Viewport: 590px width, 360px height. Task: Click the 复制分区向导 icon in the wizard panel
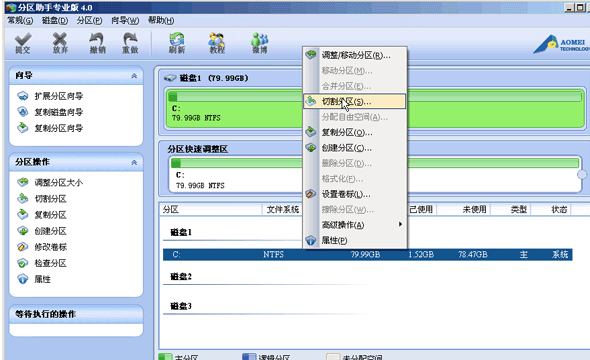pyautogui.click(x=23, y=128)
